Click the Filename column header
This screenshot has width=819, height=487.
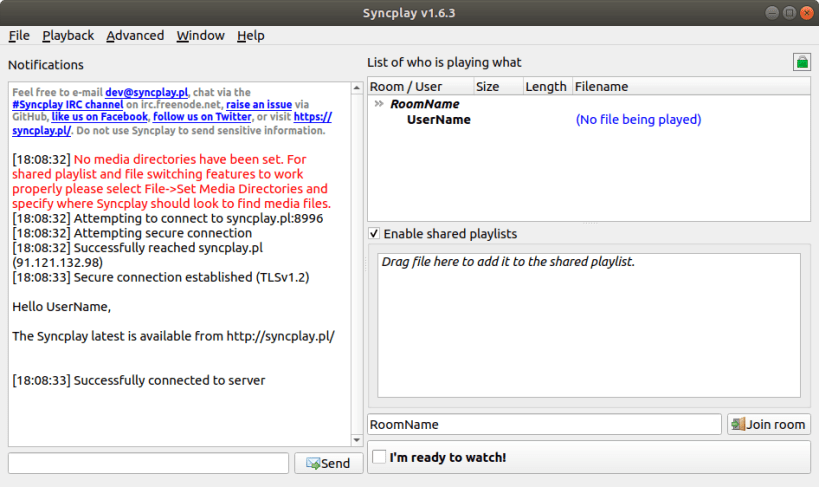click(691, 86)
